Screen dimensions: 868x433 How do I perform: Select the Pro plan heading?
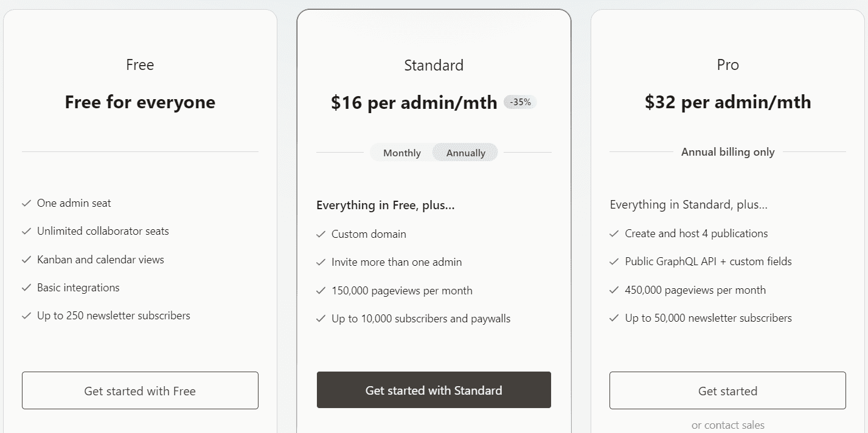click(x=727, y=64)
